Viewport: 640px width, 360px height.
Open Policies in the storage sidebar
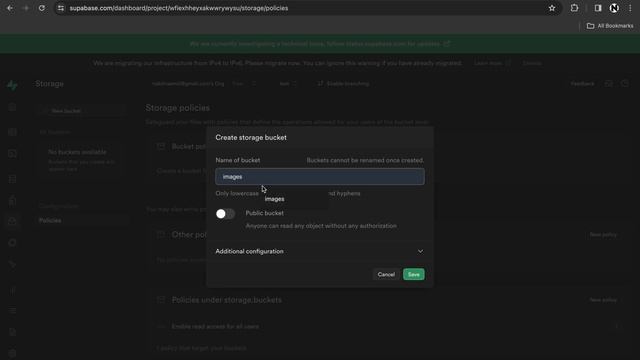coord(50,220)
